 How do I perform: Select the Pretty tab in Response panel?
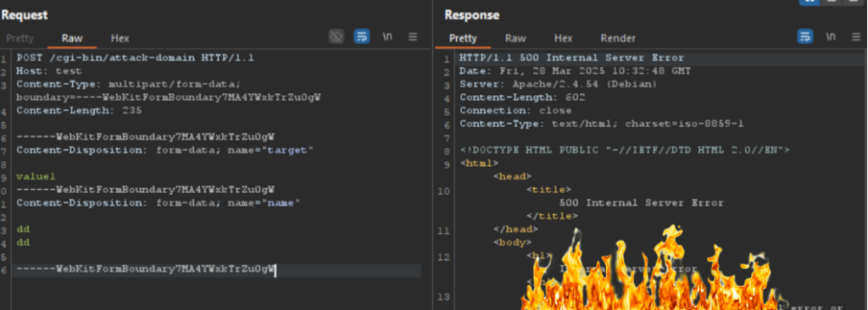point(463,38)
